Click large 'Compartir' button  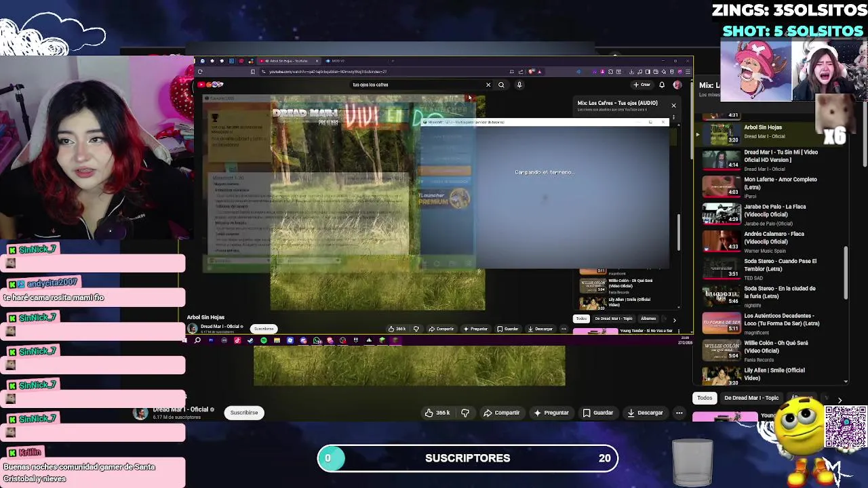click(502, 413)
